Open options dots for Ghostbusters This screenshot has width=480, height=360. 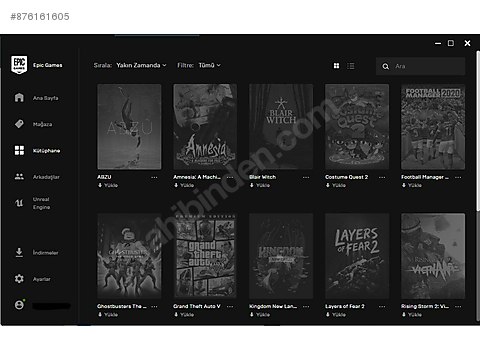154,306
